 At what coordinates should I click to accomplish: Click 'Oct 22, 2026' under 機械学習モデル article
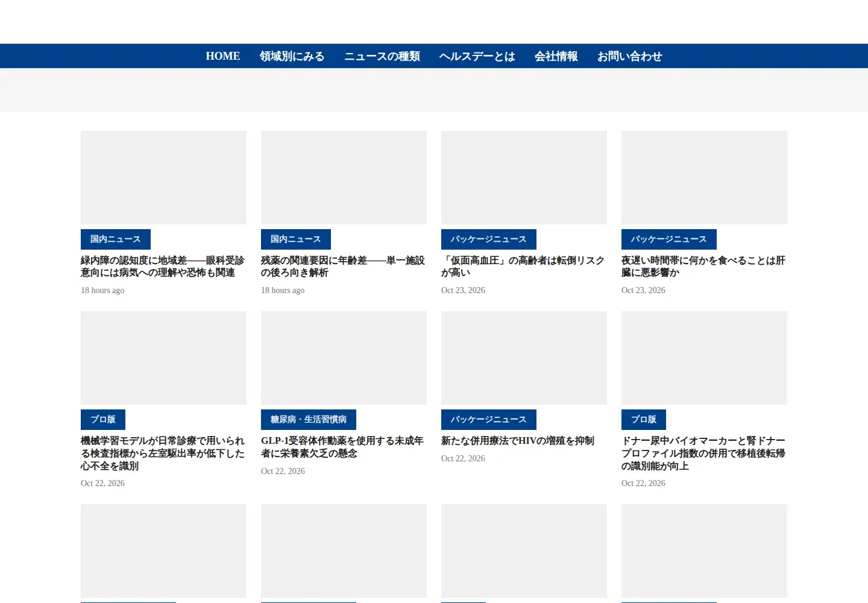102,483
